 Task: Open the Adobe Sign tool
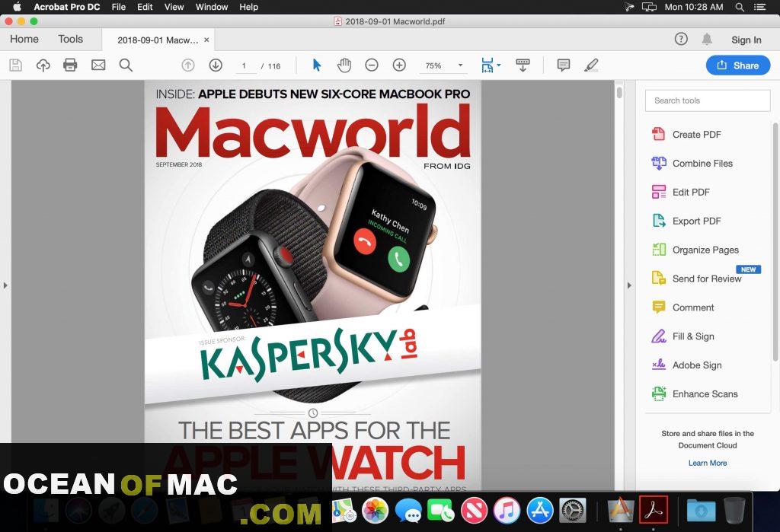click(686, 365)
